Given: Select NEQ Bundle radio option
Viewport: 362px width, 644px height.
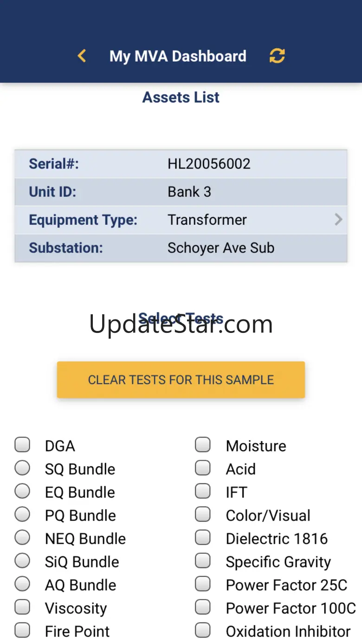Looking at the screenshot, I should tap(22, 538).
